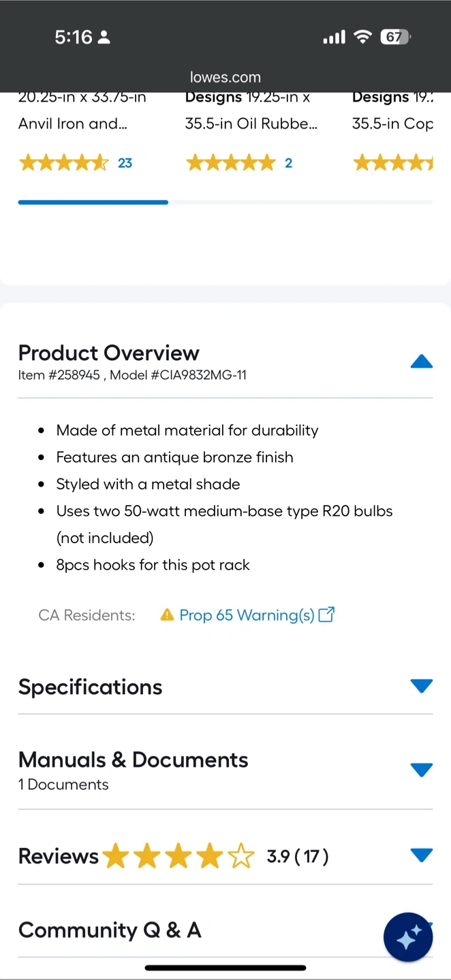Viewport: 451px width, 980px height.
Task: Tap the cellular signal bars icon
Action: 334,38
